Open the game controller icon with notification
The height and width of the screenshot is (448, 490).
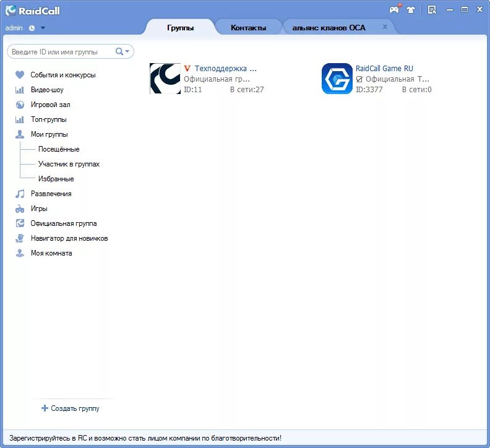pos(395,9)
